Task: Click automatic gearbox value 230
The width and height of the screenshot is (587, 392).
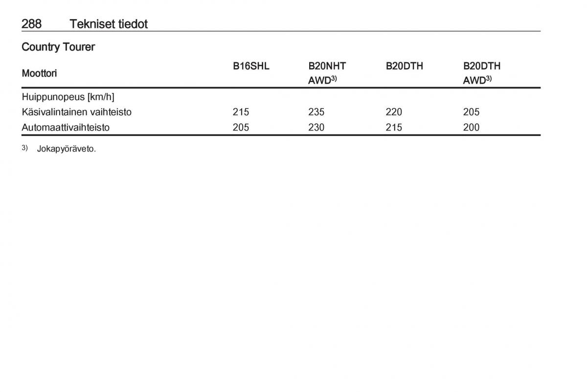Action: coord(316,127)
